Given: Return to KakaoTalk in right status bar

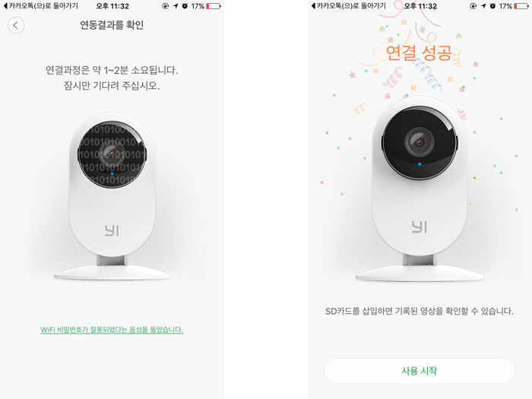Looking at the screenshot, I should 348,6.
